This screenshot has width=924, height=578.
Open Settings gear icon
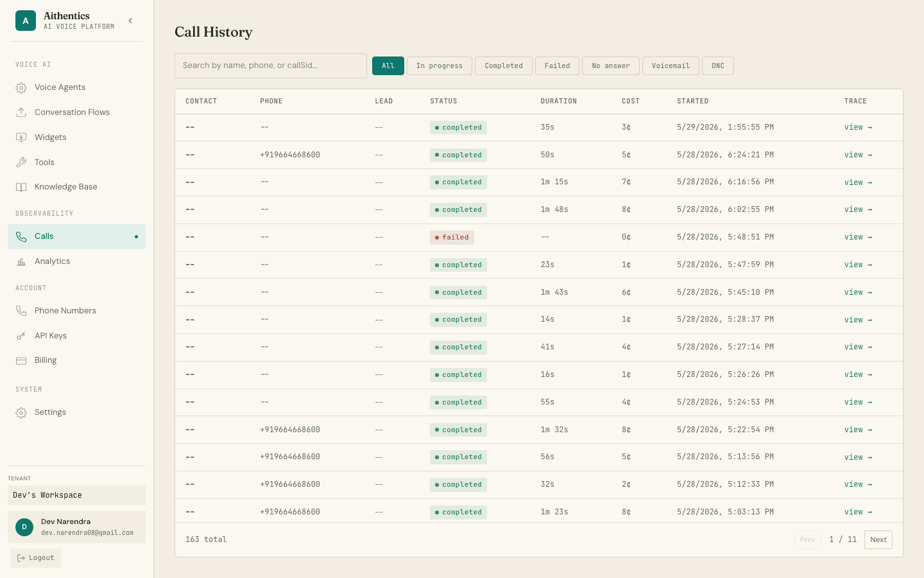point(21,412)
